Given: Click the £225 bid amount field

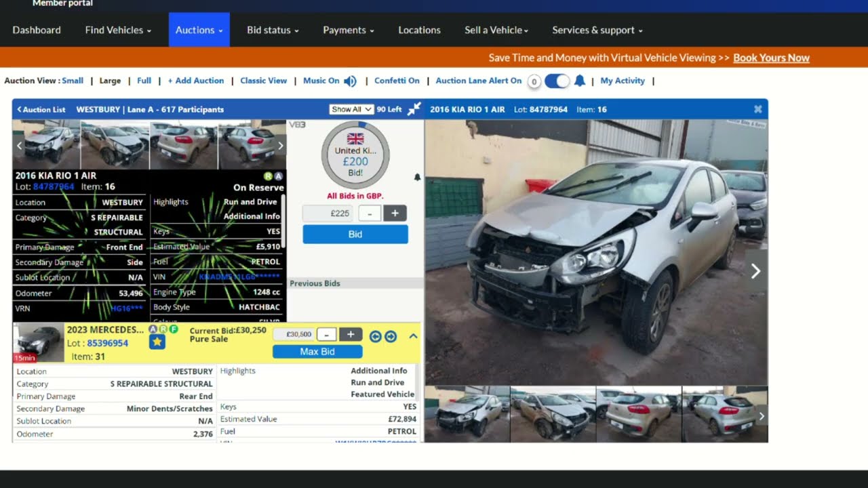Looking at the screenshot, I should tap(328, 213).
